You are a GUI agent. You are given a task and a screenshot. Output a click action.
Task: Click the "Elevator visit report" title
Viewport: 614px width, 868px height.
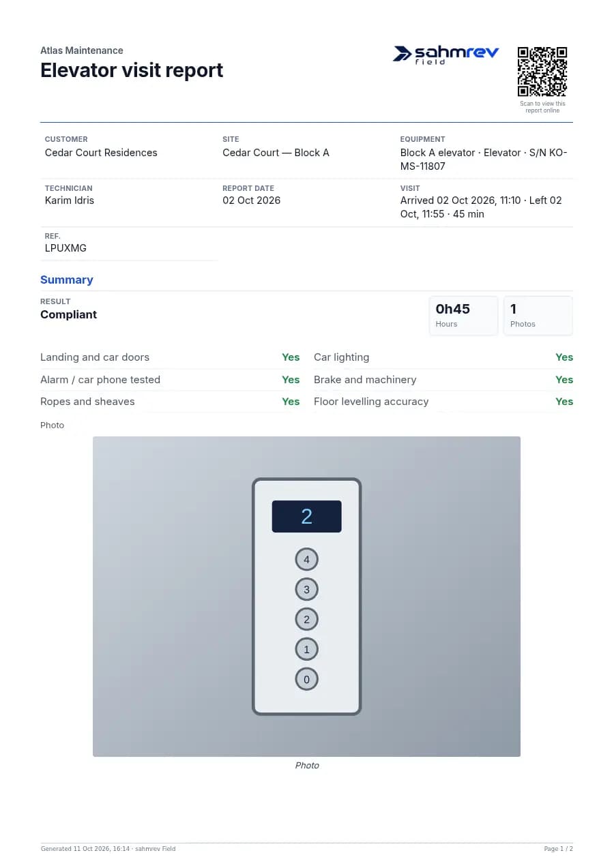[132, 70]
